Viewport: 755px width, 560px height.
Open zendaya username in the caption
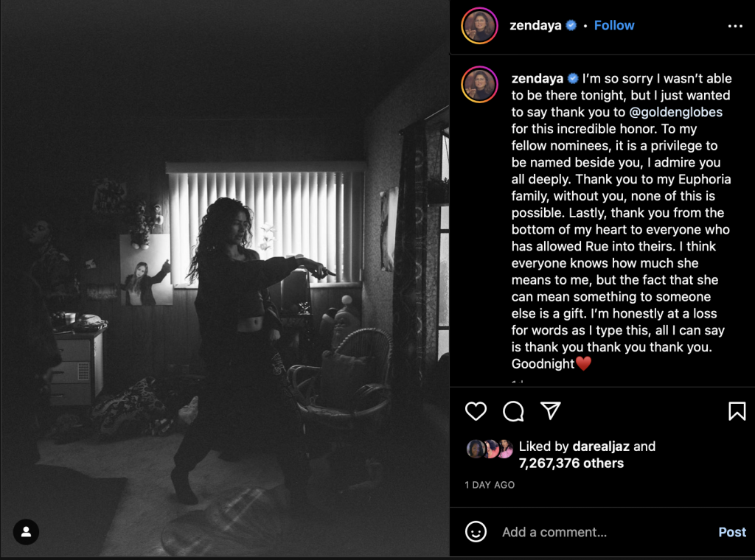pyautogui.click(x=537, y=78)
